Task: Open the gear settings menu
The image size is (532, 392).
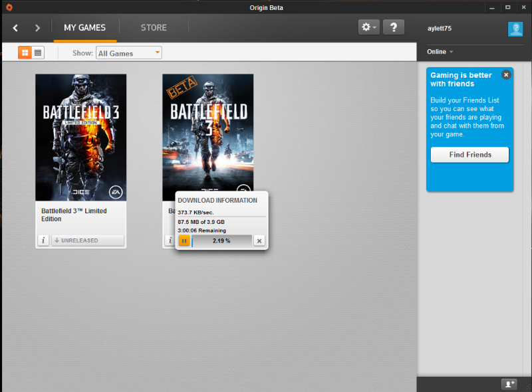Action: [369, 27]
